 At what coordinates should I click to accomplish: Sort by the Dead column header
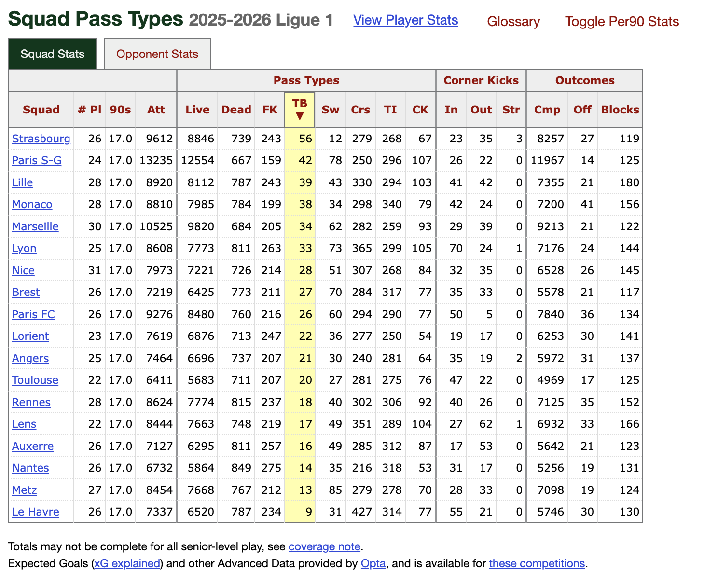click(236, 110)
